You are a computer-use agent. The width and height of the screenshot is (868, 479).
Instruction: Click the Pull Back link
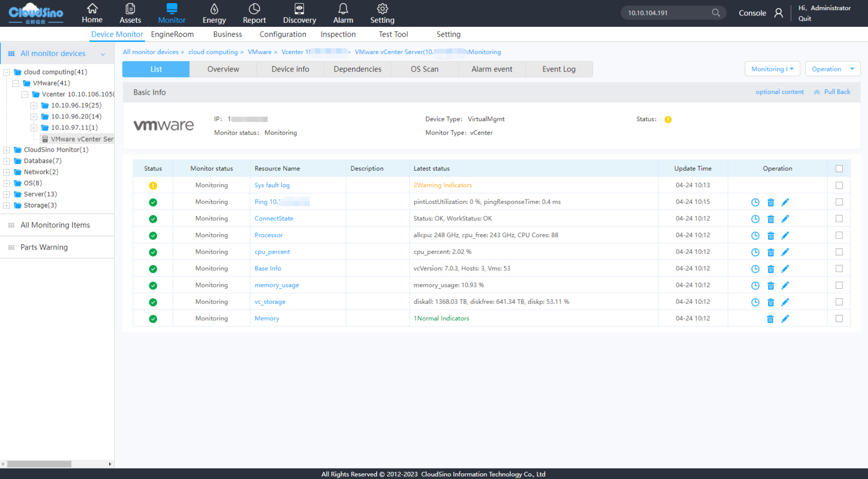click(x=832, y=92)
